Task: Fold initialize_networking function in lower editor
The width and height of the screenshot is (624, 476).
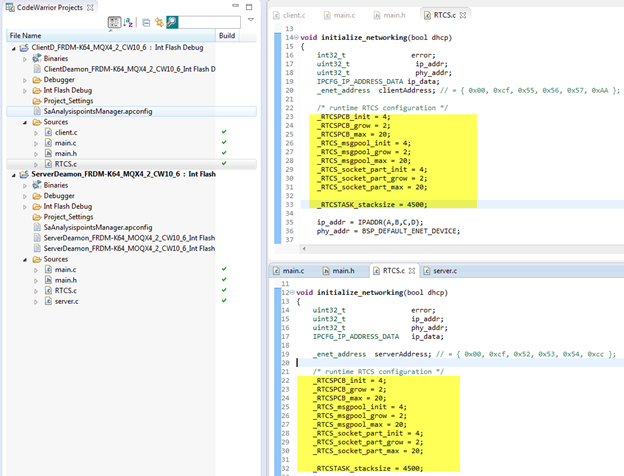Action: 292,293
